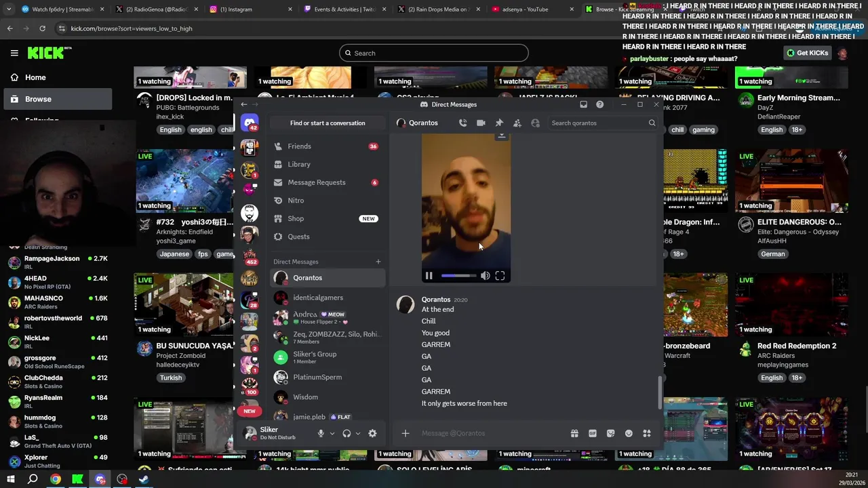Image resolution: width=868 pixels, height=488 pixels.
Task: Pause the video in Discord chat
Action: click(x=429, y=276)
